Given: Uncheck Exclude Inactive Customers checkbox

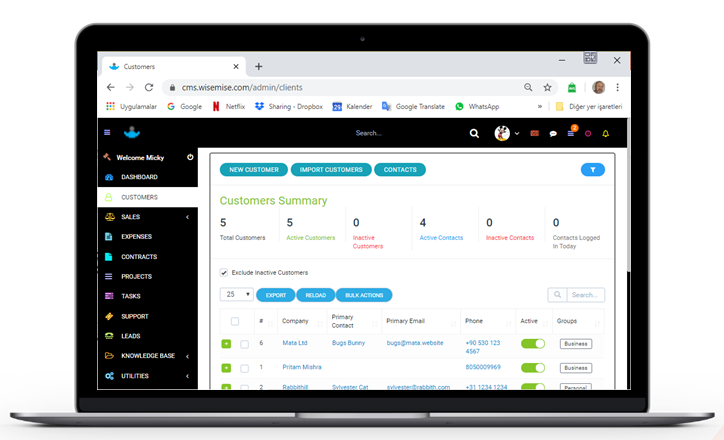Looking at the screenshot, I should point(224,272).
